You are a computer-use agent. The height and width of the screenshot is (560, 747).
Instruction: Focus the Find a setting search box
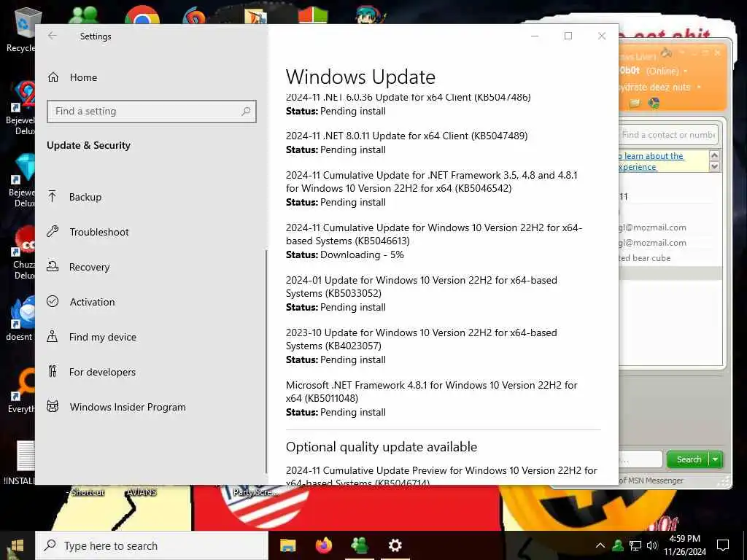click(x=152, y=111)
